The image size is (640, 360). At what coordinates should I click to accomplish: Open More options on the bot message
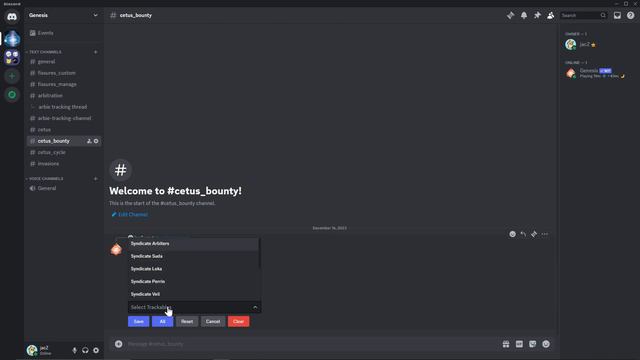coord(545,234)
